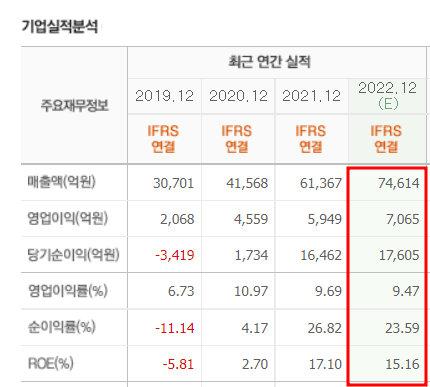Select the 영업이익(억원) row label
430x387 pixels.
[68, 219]
